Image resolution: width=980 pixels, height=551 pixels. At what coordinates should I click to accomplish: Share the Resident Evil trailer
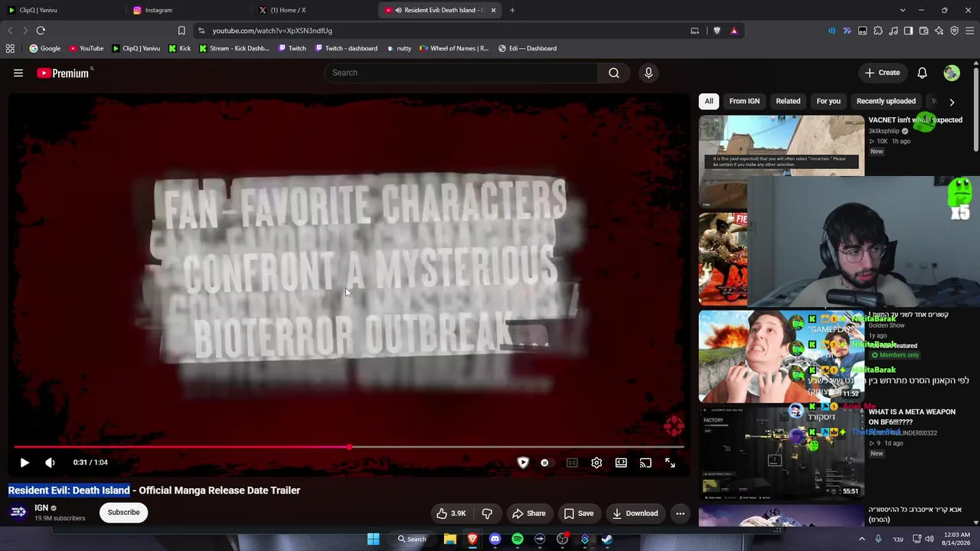[x=529, y=514]
